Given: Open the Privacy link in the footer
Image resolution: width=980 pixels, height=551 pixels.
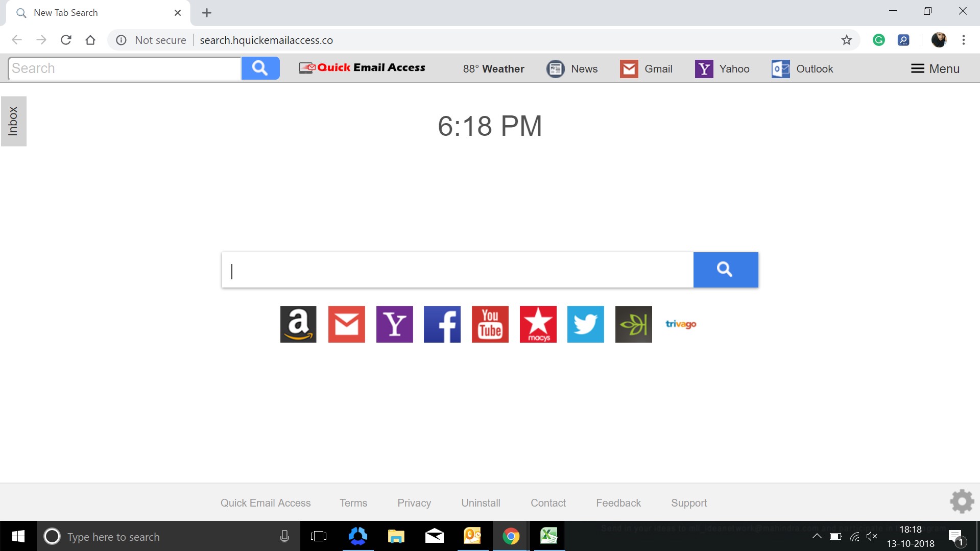Looking at the screenshot, I should pyautogui.click(x=414, y=502).
